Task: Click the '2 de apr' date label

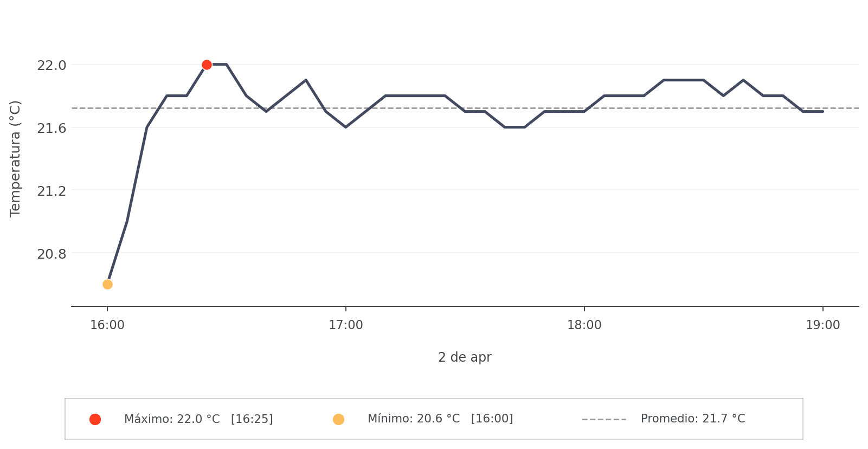Action: coord(465,357)
